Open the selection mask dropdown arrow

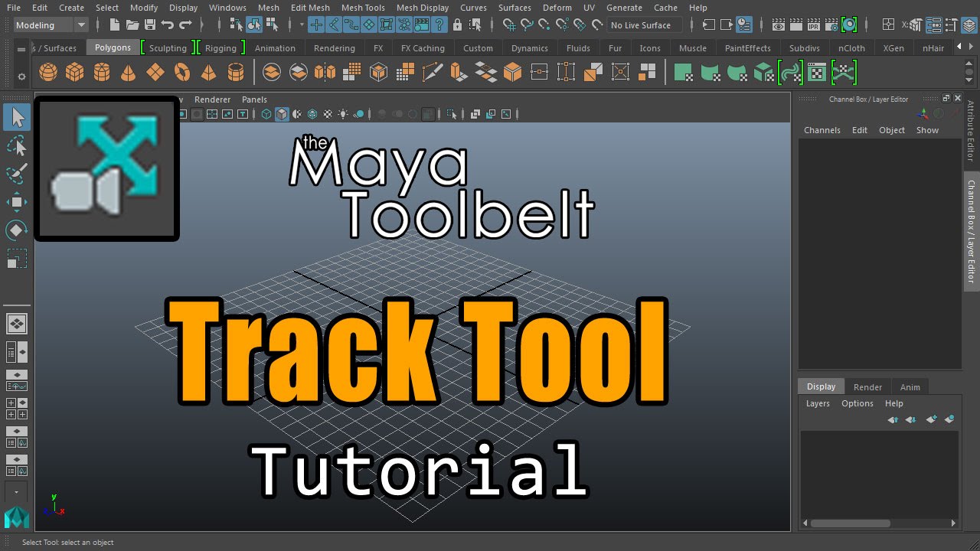coord(302,25)
